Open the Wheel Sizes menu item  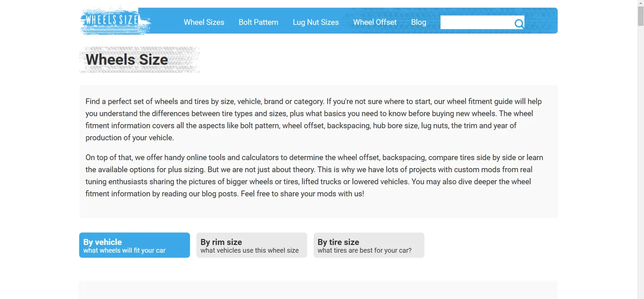[204, 22]
